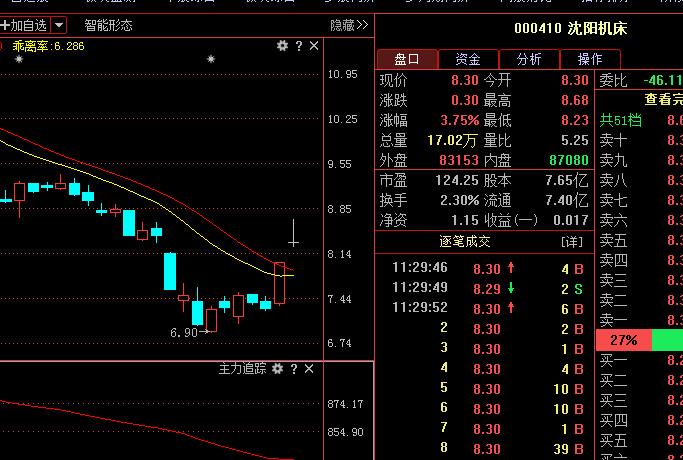Click the 买一 order book row
This screenshot has width=683, height=460.
[x=639, y=361]
